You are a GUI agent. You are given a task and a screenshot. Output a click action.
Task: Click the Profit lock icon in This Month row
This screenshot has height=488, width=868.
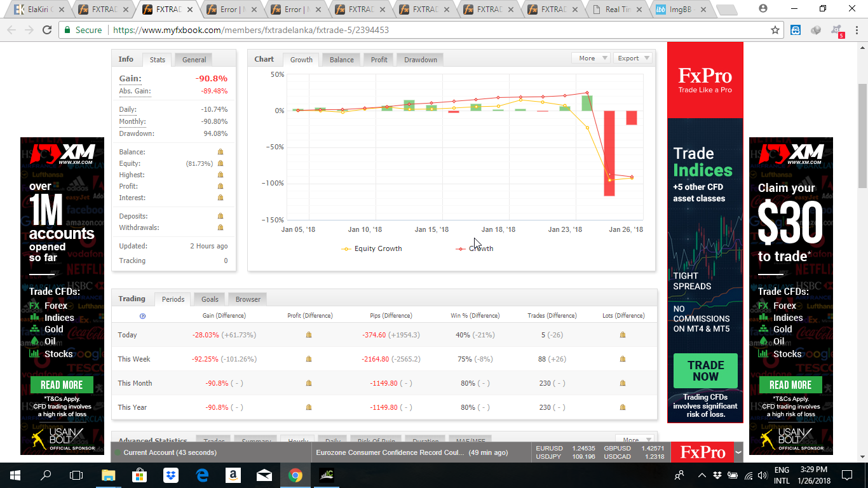pyautogui.click(x=309, y=383)
